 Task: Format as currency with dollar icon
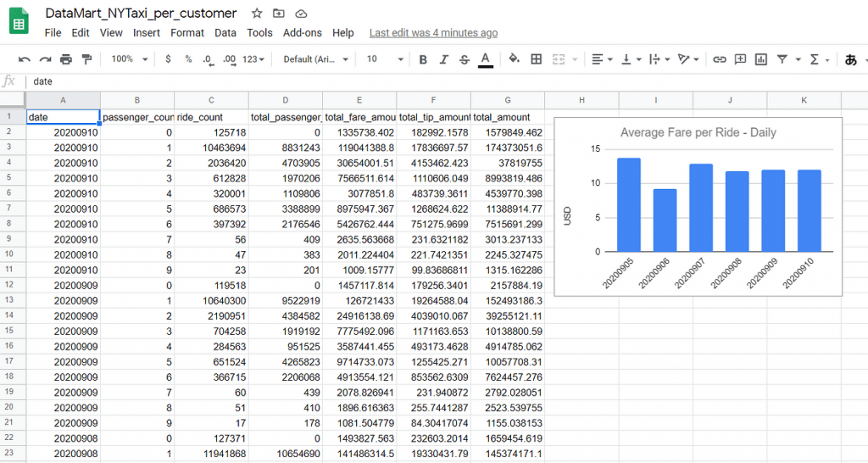[x=168, y=59]
